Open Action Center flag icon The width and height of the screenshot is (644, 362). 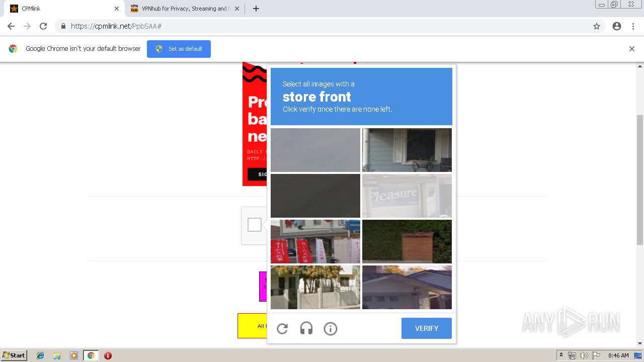point(596,355)
